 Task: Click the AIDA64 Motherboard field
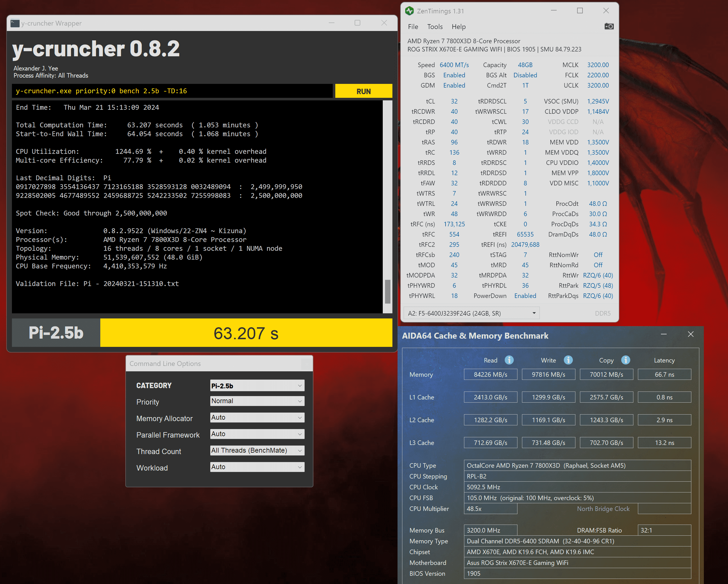[577, 563]
